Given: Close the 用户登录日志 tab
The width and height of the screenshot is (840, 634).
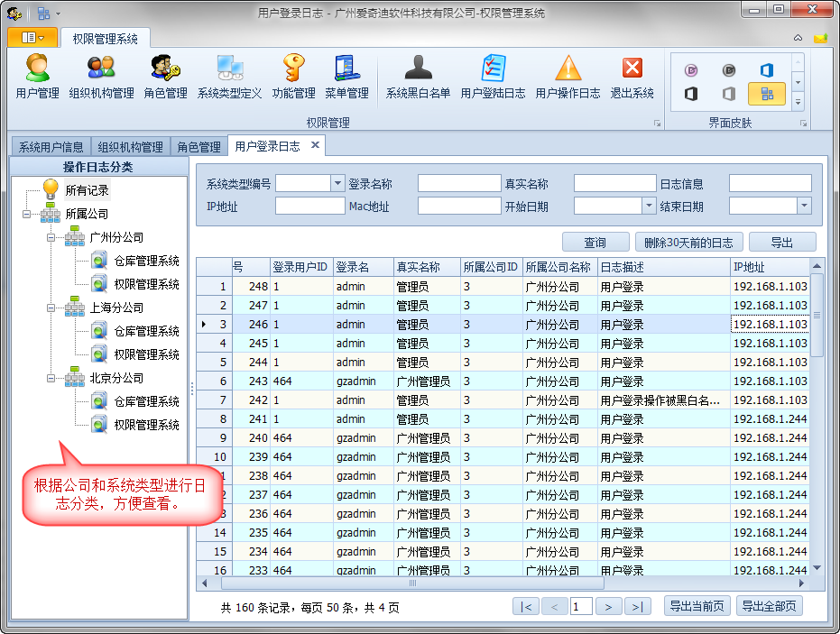Looking at the screenshot, I should [316, 145].
